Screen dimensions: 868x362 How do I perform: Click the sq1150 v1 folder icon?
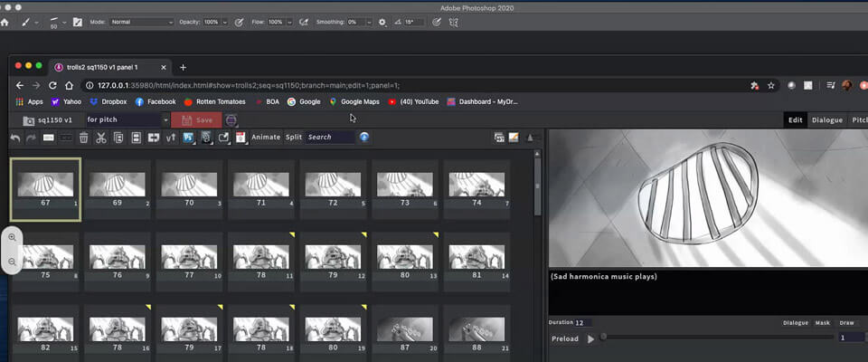[28, 120]
